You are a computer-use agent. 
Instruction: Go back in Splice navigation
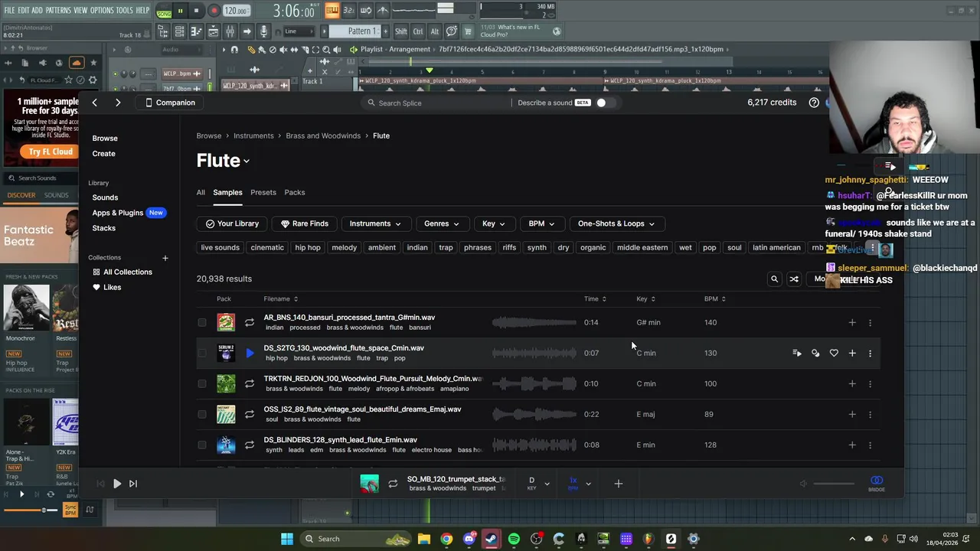[x=94, y=103]
